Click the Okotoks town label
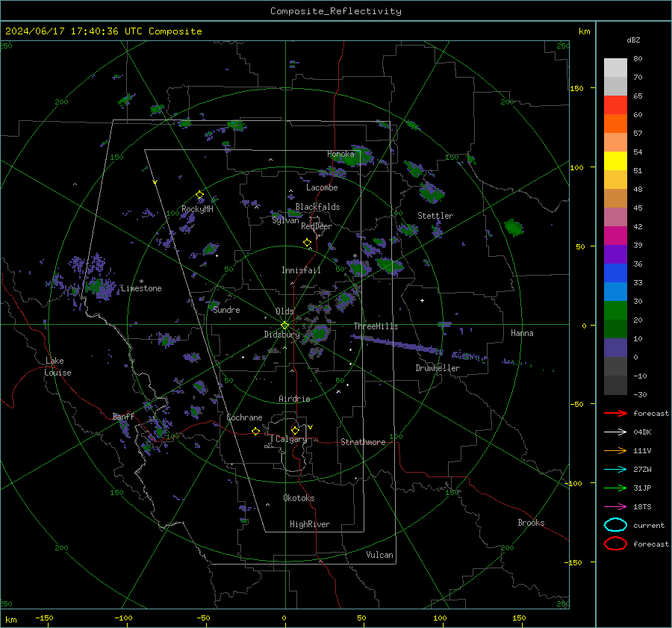The width and height of the screenshot is (672, 628). 299,498
